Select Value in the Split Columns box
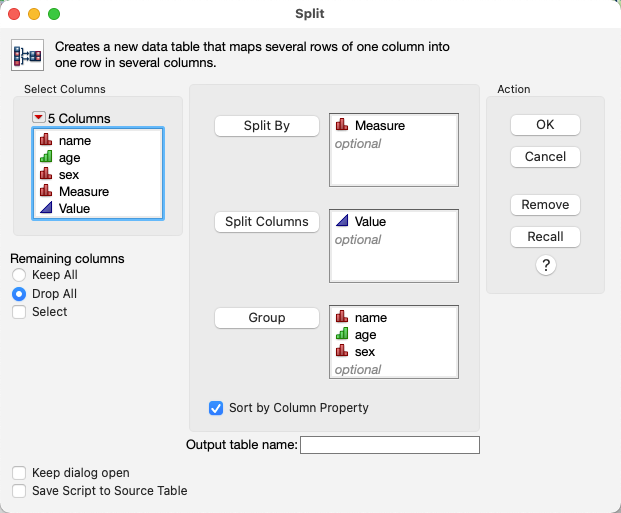 370,222
